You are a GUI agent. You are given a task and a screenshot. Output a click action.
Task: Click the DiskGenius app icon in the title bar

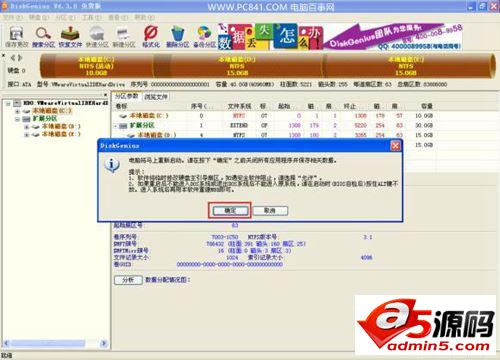coord(4,6)
